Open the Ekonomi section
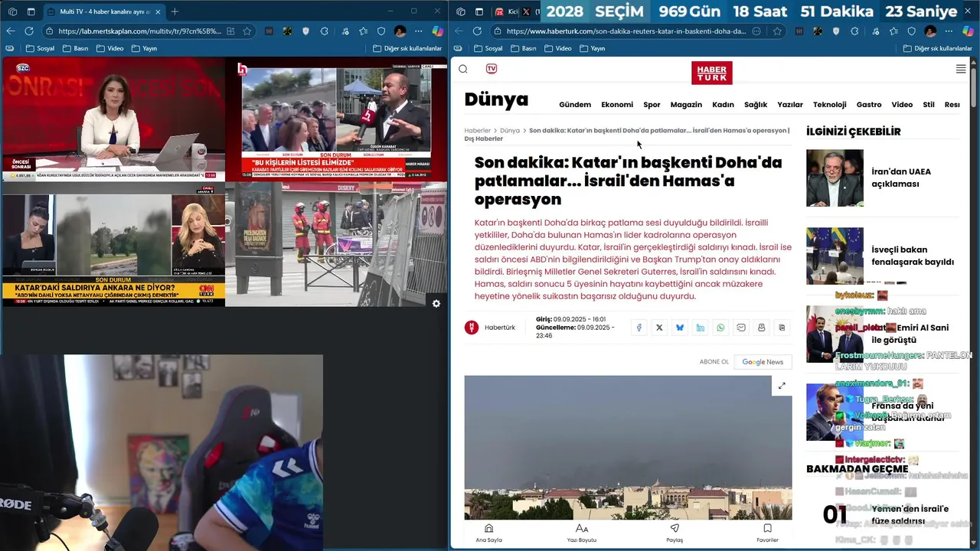The image size is (980, 551). click(x=617, y=105)
